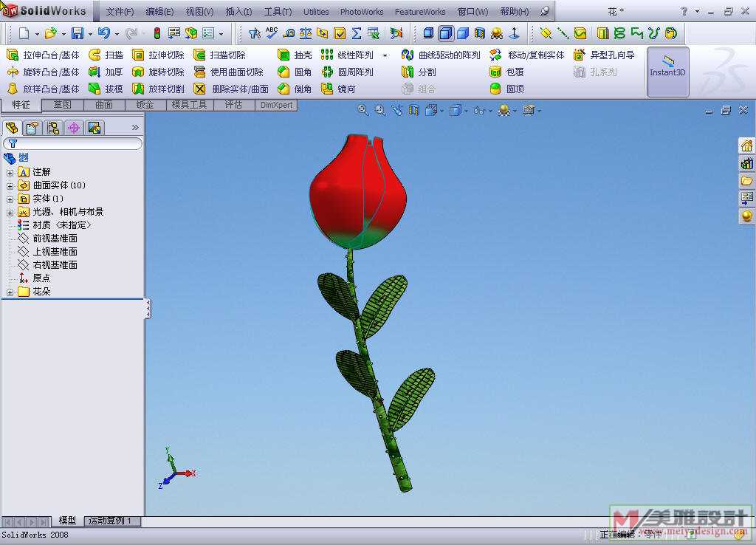756x545 pixels.
Task: Click the New document icon
Action: [24, 33]
